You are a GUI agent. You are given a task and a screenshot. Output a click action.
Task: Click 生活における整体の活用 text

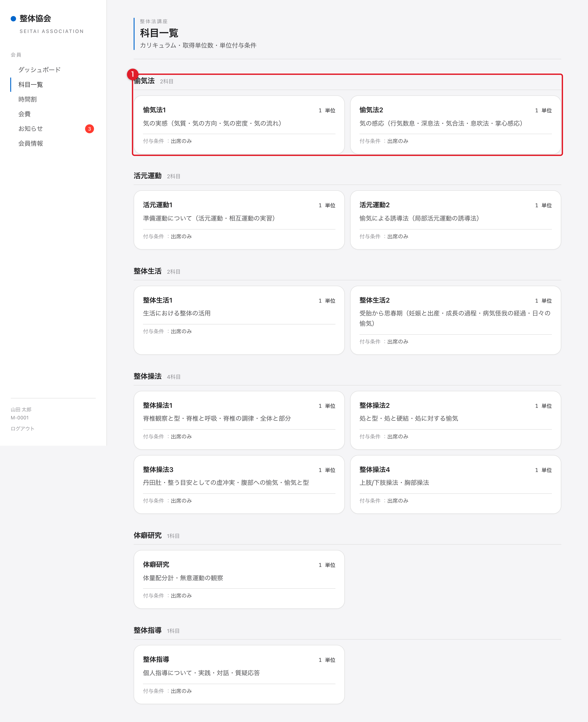click(177, 313)
